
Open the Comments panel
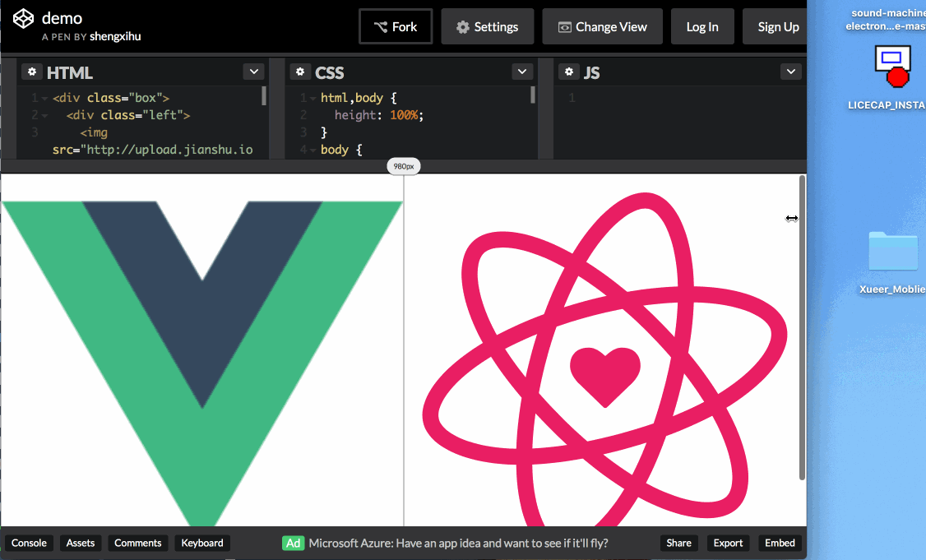pyautogui.click(x=137, y=543)
